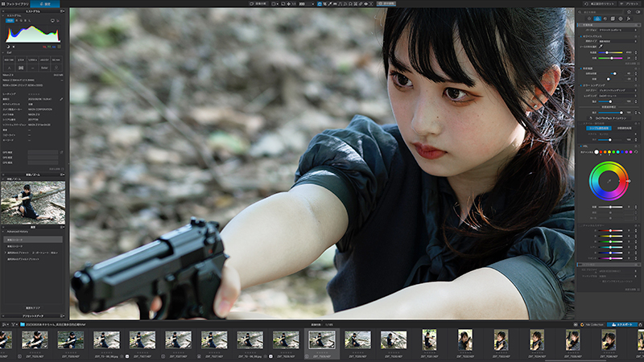Toggle the shadow clipping moon icon
This screenshot has width=644, height=362.
[8, 47]
